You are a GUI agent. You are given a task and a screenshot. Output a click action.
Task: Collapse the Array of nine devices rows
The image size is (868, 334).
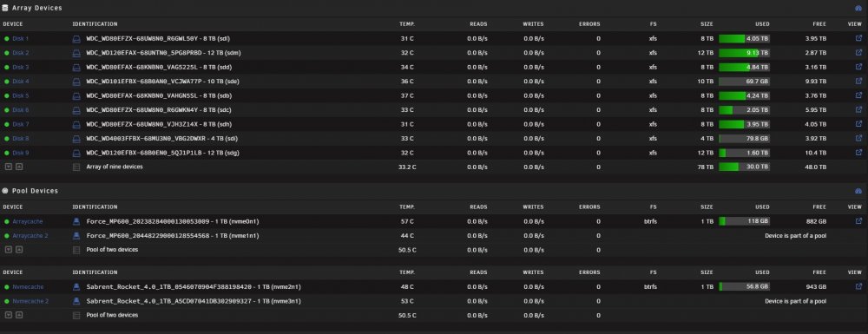click(9, 167)
